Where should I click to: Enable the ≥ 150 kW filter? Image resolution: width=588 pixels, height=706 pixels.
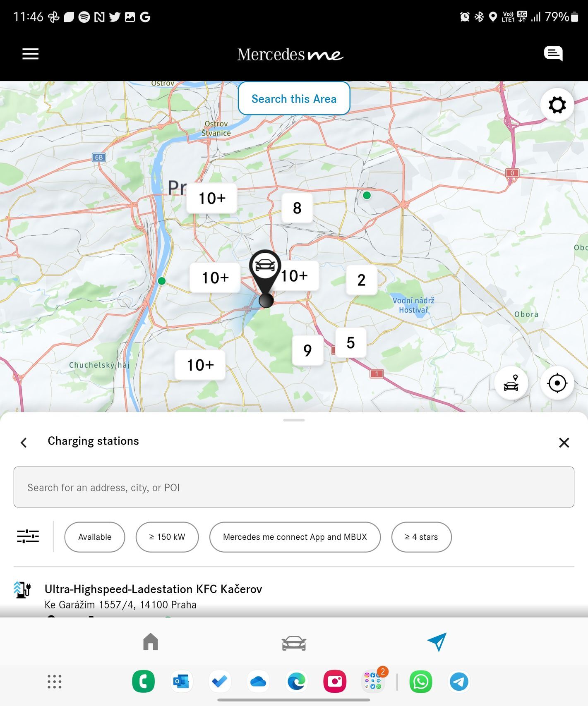(167, 537)
